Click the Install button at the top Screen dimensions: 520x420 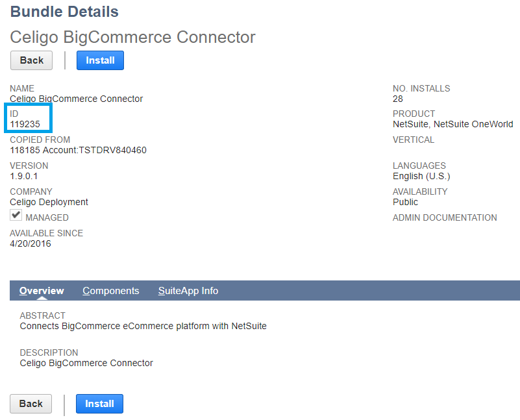(99, 60)
